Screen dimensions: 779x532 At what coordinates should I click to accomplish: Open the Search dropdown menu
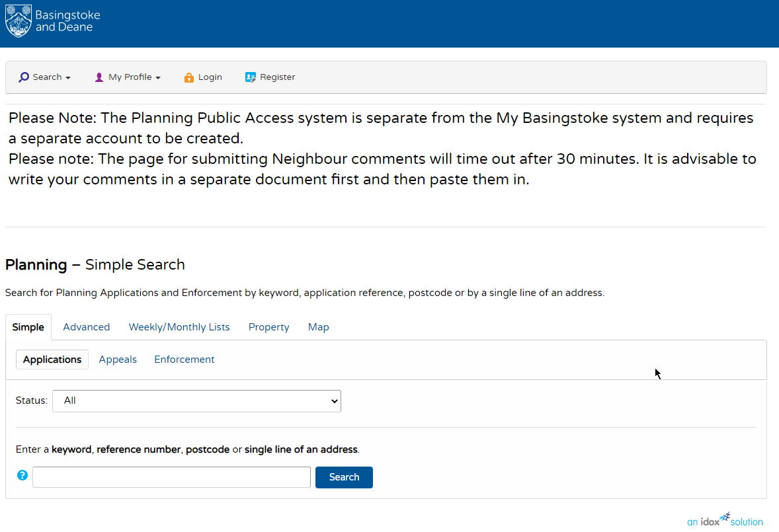(45, 77)
